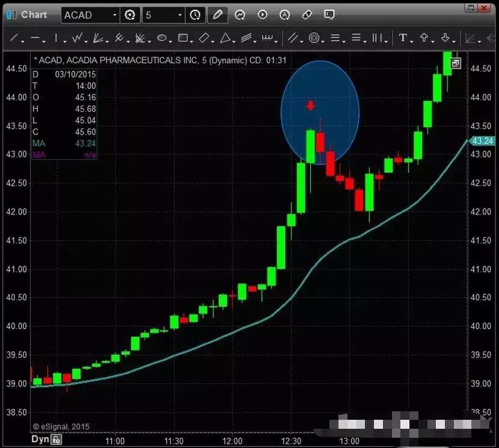Open the up arrow tool dropdown arrow
The image size is (499, 448).
point(433,41)
